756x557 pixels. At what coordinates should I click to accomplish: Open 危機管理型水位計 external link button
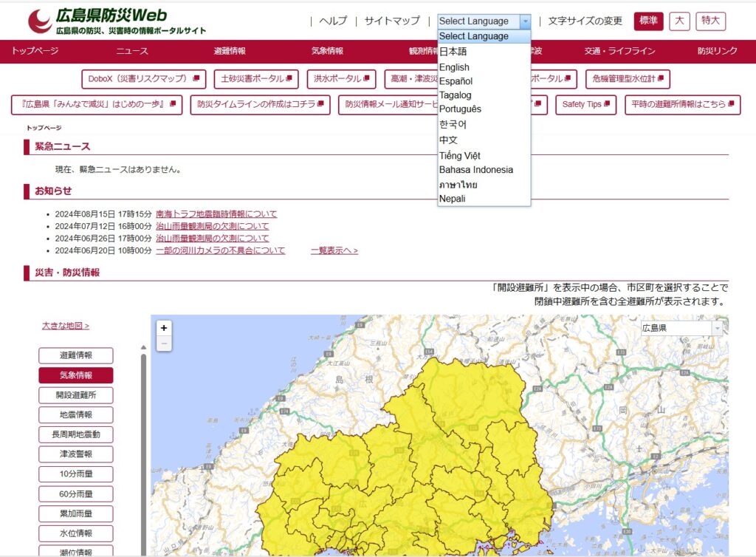pos(627,78)
